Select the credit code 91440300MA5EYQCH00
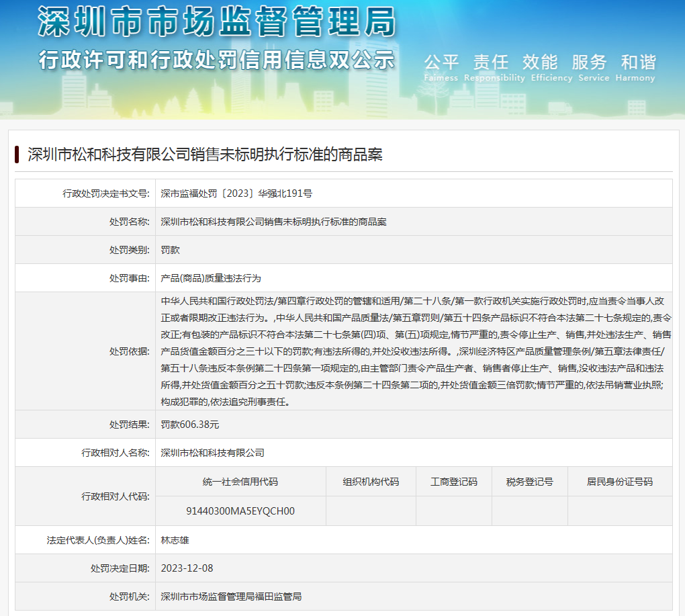 tap(240, 511)
